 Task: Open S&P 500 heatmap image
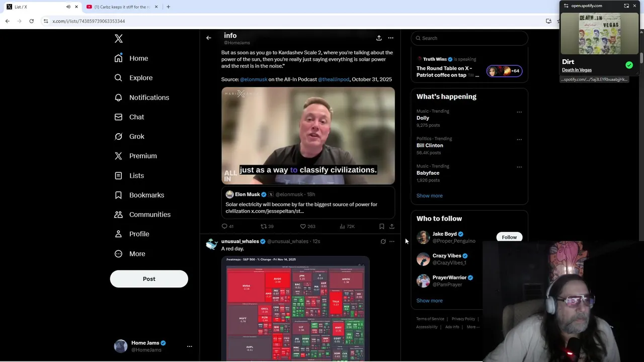coord(295,308)
